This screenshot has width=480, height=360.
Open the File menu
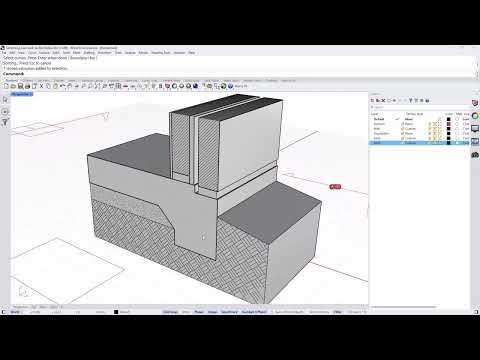(x=4, y=53)
